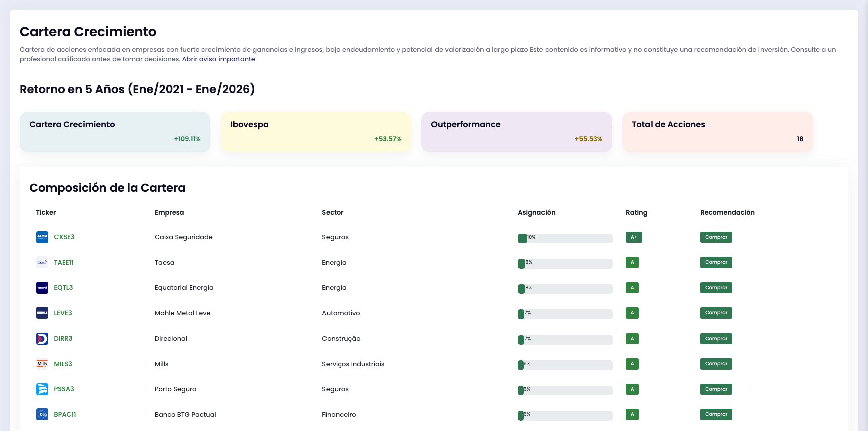Click the Total de Acciones card
The width and height of the screenshot is (868, 431).
718,132
